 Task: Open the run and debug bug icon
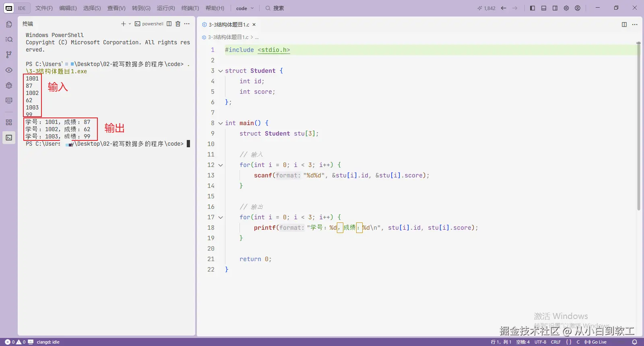9,85
